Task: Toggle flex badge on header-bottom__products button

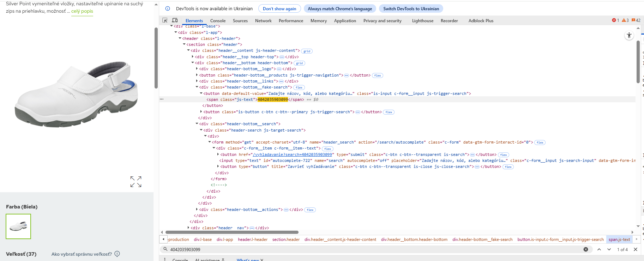Action: coord(378,75)
